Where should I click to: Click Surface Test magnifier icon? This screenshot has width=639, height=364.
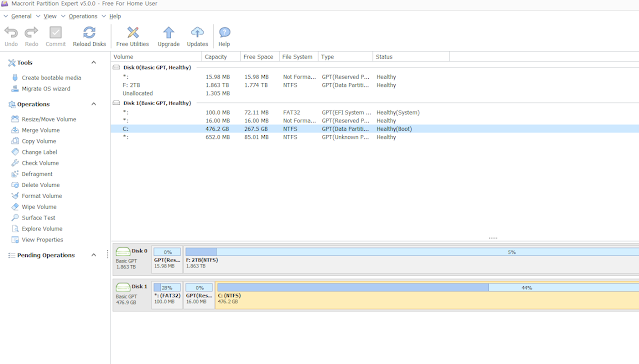(x=15, y=218)
